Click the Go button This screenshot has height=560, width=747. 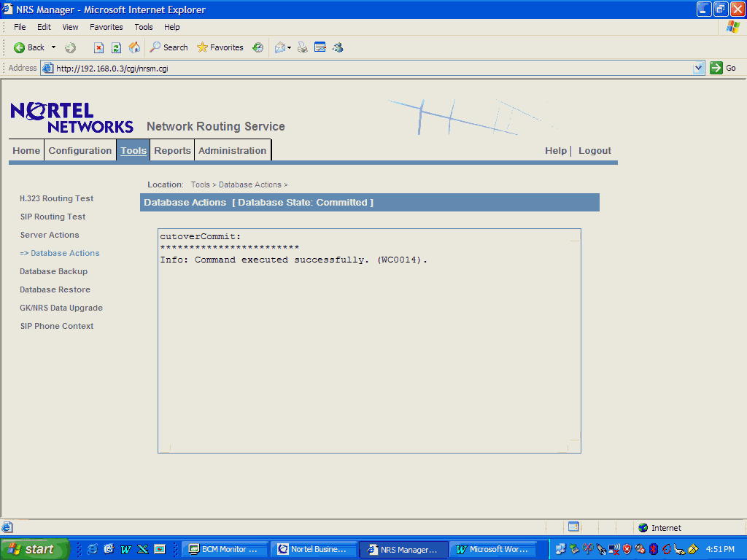click(x=723, y=68)
